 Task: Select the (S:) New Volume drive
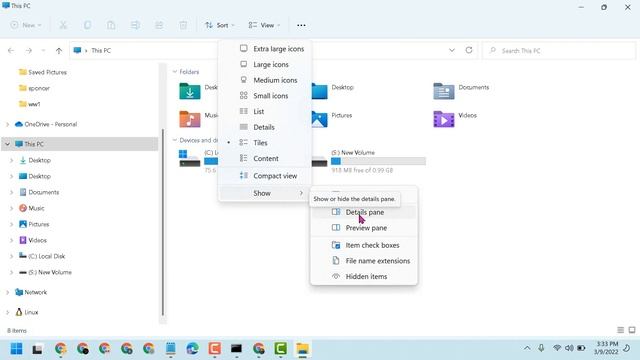coord(369,161)
